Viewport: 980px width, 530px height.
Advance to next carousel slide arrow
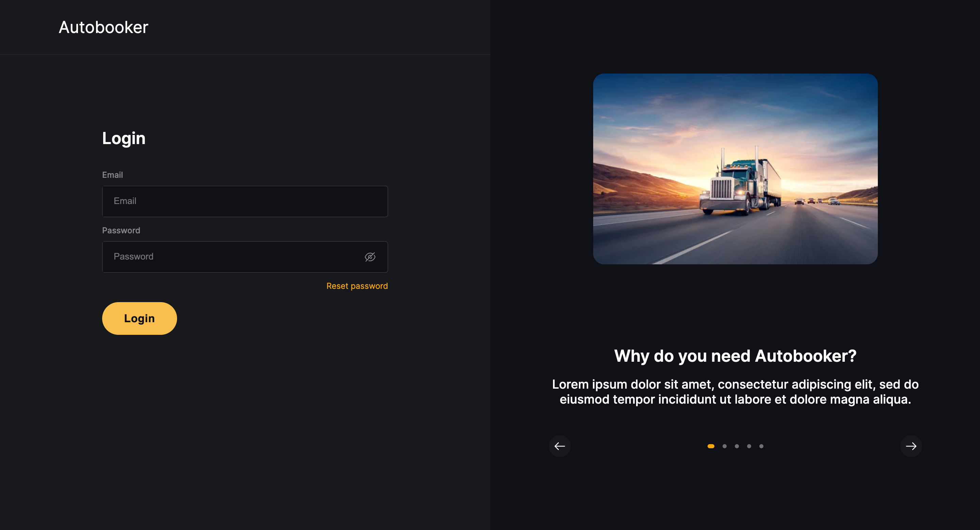point(911,446)
